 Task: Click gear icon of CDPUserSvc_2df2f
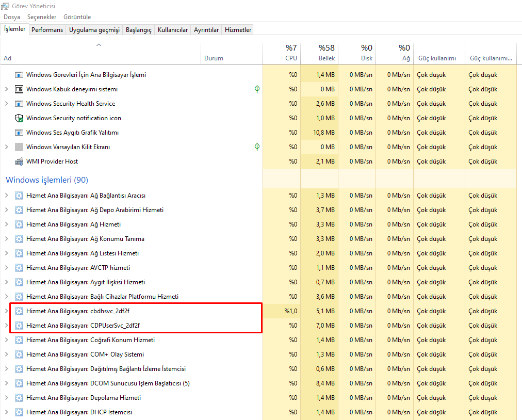19,326
